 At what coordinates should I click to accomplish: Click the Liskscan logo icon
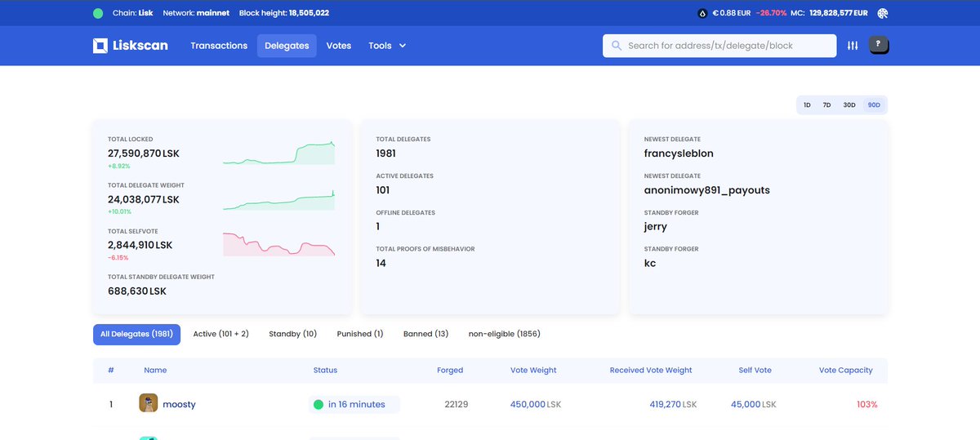click(100, 46)
